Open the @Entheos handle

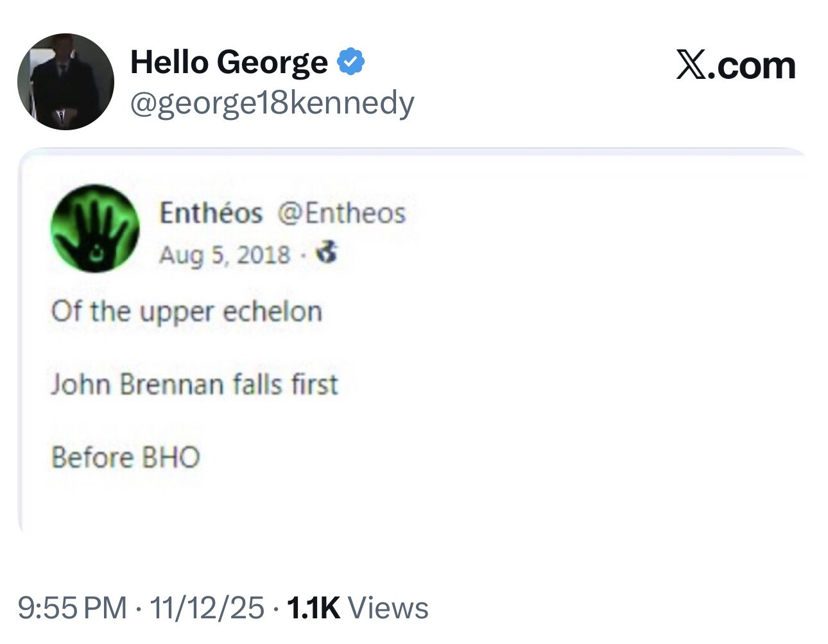point(341,213)
